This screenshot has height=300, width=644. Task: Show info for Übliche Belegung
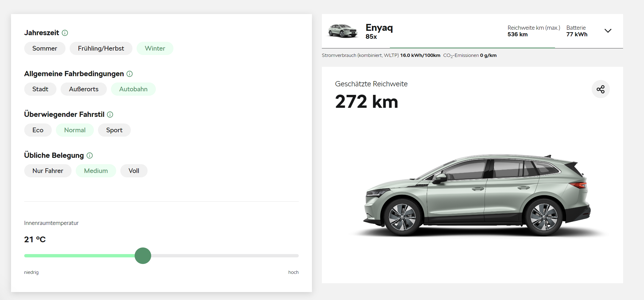tap(89, 156)
